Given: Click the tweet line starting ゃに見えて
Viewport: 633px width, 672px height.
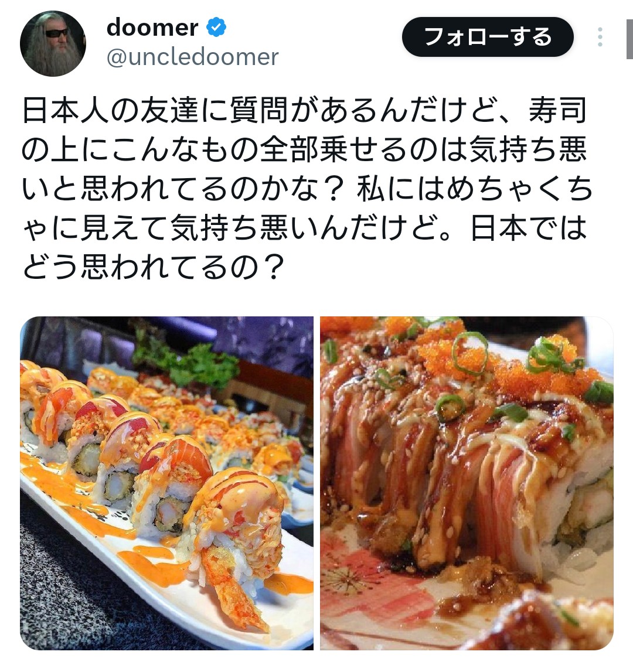Looking at the screenshot, I should [304, 227].
